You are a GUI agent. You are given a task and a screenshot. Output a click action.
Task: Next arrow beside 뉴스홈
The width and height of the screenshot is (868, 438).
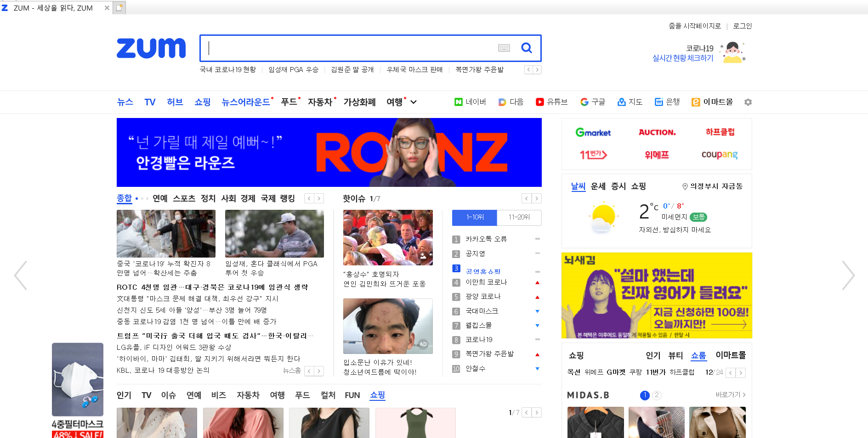coord(319,371)
